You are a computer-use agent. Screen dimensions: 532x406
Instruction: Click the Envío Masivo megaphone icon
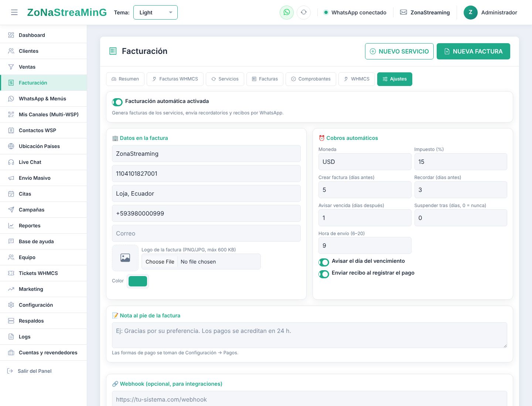(11, 178)
